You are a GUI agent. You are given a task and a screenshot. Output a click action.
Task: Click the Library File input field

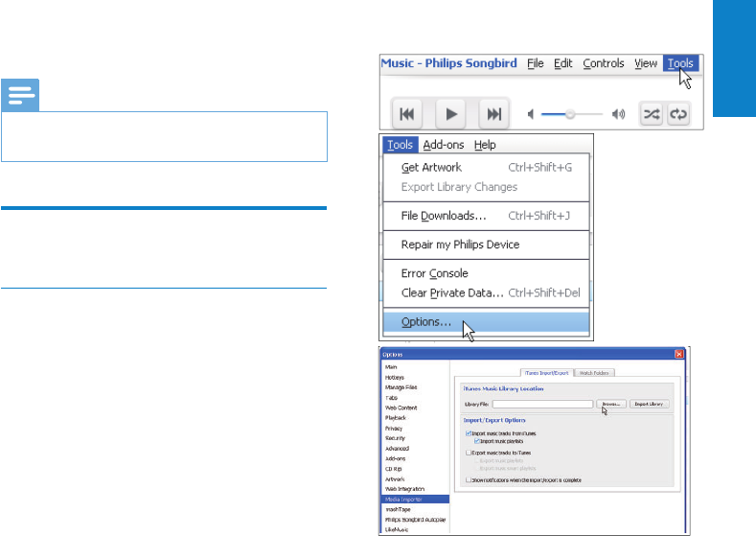tap(542, 404)
